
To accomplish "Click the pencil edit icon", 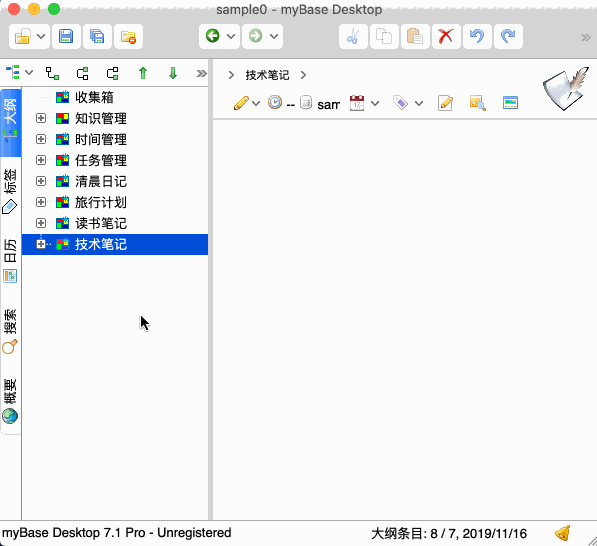I will tap(241, 103).
